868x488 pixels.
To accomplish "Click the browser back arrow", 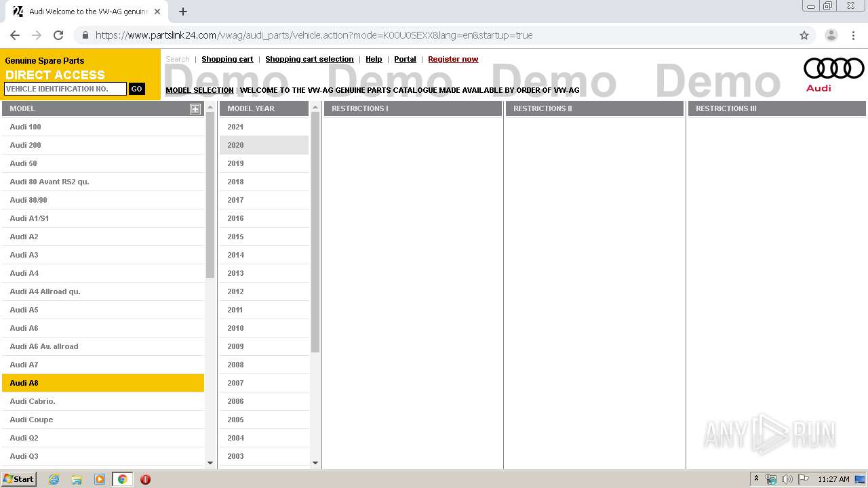I will pyautogui.click(x=15, y=35).
